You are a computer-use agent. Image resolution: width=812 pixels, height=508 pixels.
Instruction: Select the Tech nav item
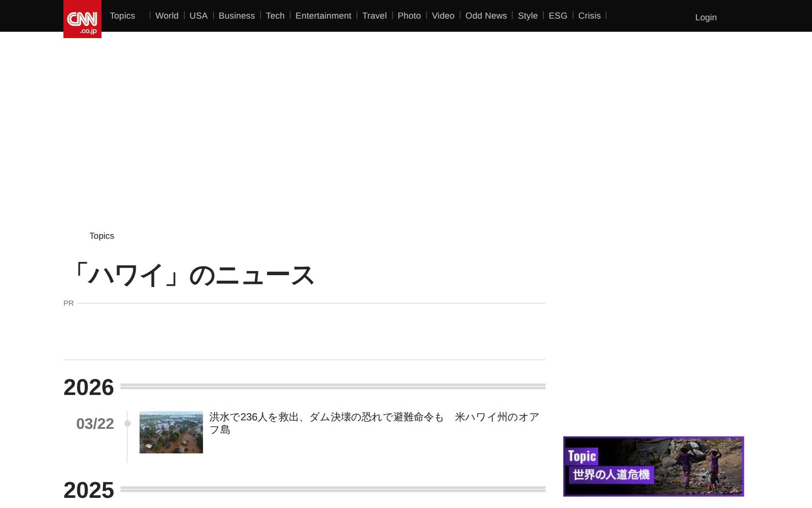(275, 16)
